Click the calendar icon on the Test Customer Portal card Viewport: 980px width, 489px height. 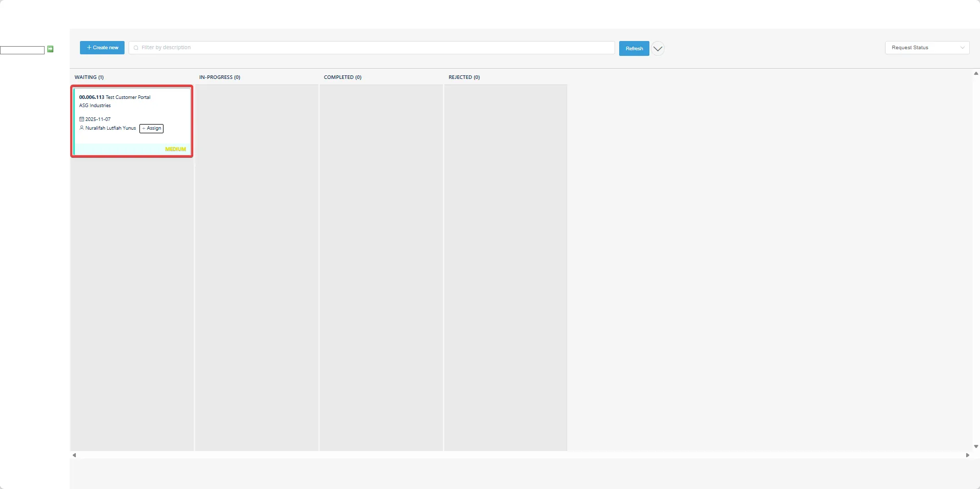[82, 119]
